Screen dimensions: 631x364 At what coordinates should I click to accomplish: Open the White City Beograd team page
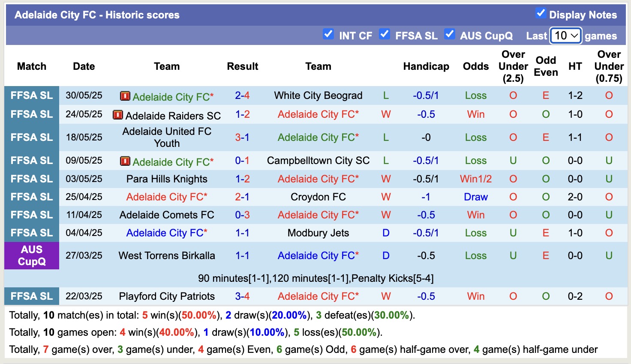[x=318, y=95]
